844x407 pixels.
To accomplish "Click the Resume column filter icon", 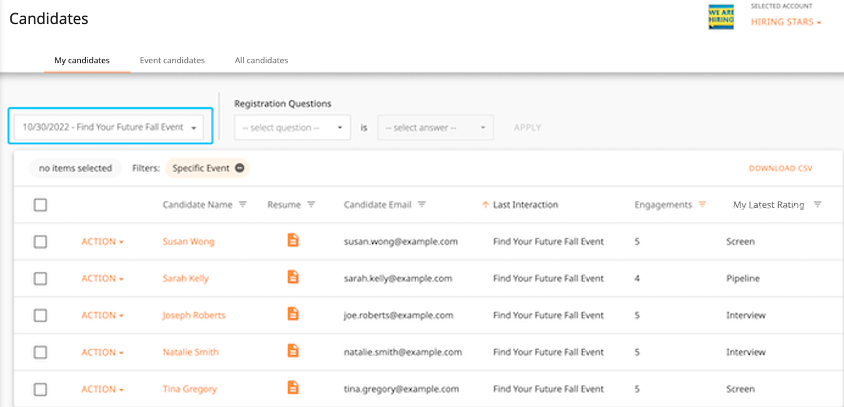I will point(311,205).
